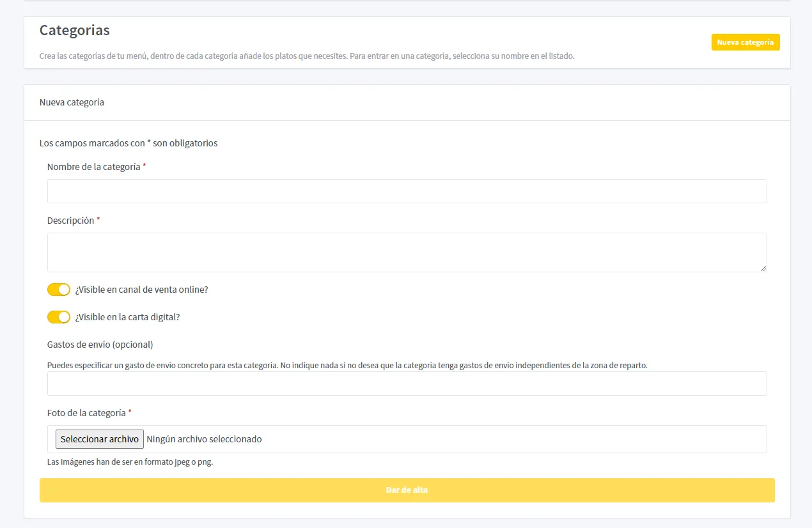This screenshot has width=812, height=528.
Task: Click the 'Ningún archivo seleccionado' text
Action: click(204, 439)
